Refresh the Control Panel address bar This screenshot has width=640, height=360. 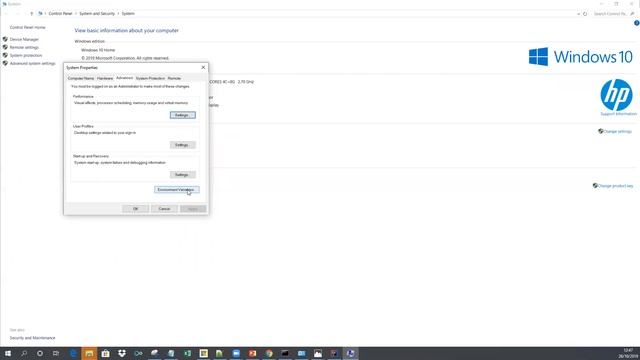(x=585, y=14)
